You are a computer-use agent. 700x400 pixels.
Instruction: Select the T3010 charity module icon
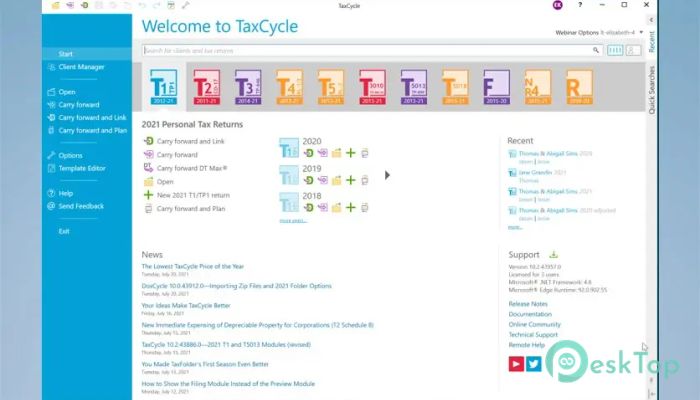pos(372,87)
